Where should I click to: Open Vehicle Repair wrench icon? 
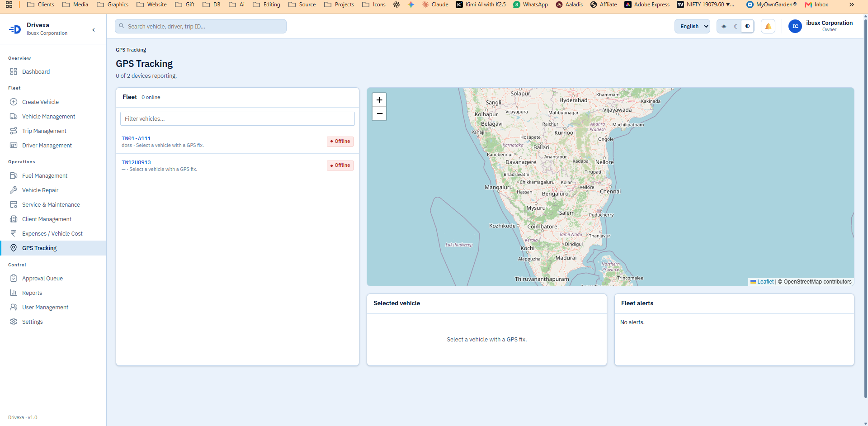14,190
